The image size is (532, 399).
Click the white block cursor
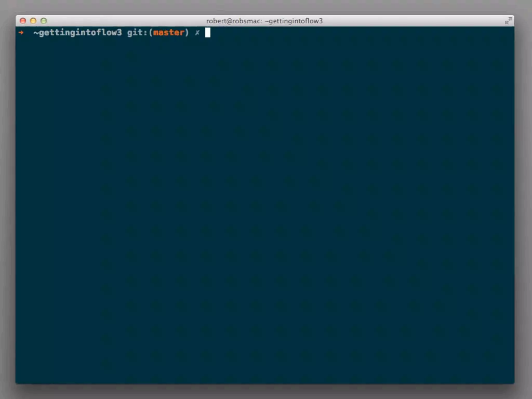[208, 33]
